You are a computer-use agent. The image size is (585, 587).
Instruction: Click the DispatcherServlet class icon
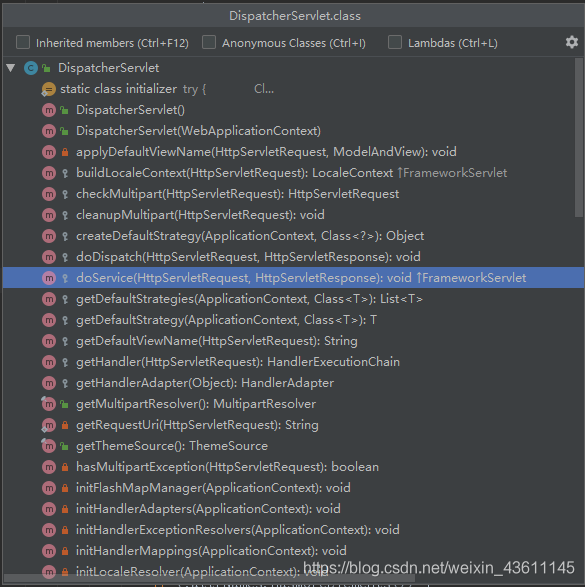(x=31, y=68)
